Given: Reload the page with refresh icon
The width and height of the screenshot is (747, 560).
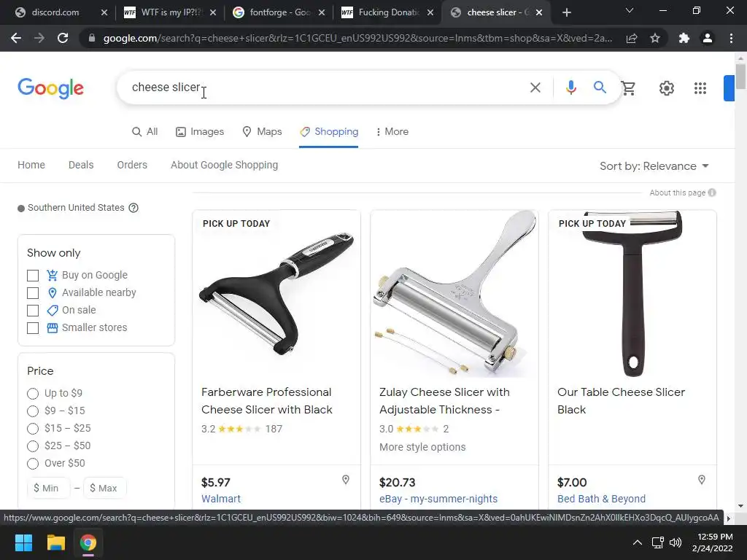Looking at the screenshot, I should tap(63, 38).
